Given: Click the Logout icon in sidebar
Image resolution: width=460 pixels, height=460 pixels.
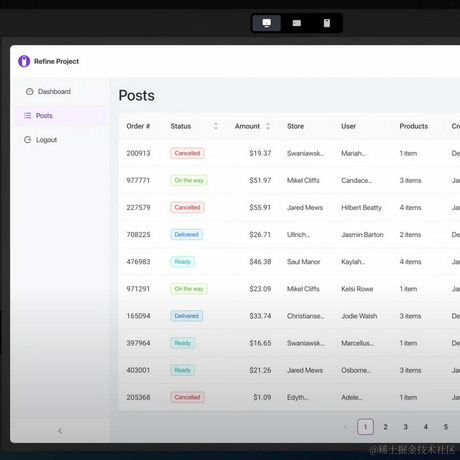Looking at the screenshot, I should tap(27, 140).
